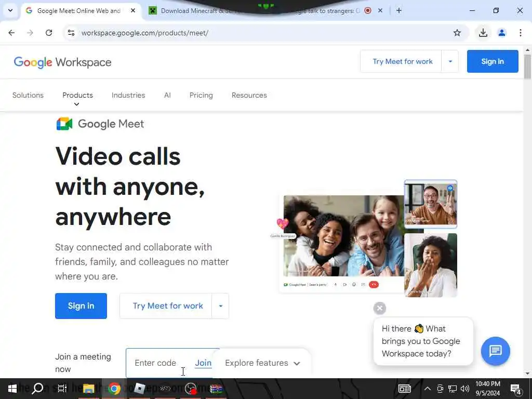This screenshot has height=399, width=532.
Task: Expand the chevron under Products
Action: tap(77, 104)
